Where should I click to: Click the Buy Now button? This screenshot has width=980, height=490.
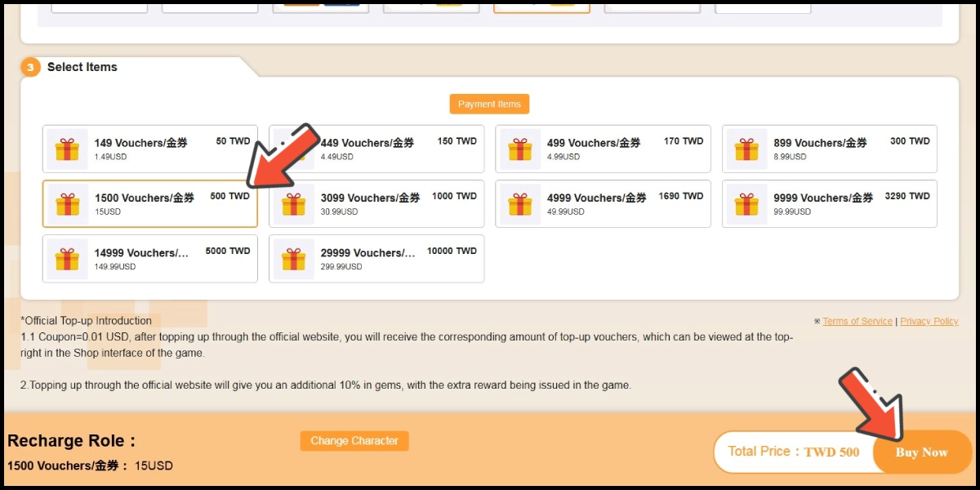pos(921,452)
